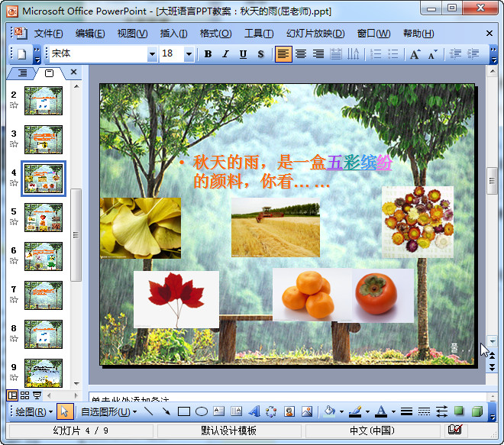The height and width of the screenshot is (445, 504).
Task: Insert Picture from file icon
Action: tap(307, 411)
